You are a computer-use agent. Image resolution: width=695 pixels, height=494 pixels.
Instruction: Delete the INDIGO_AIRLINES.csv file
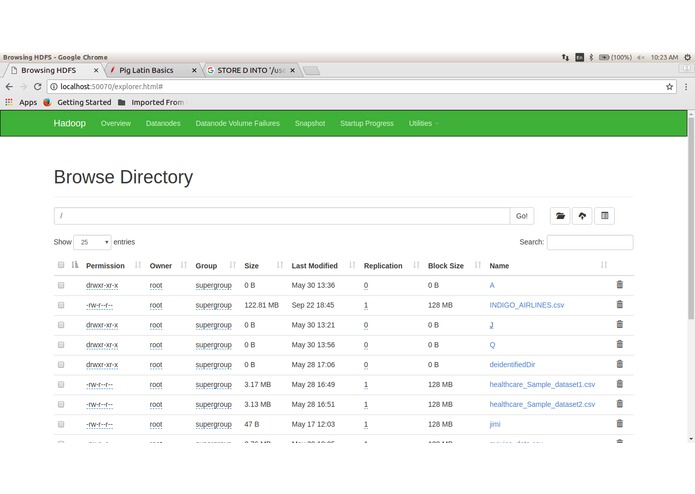click(x=620, y=304)
